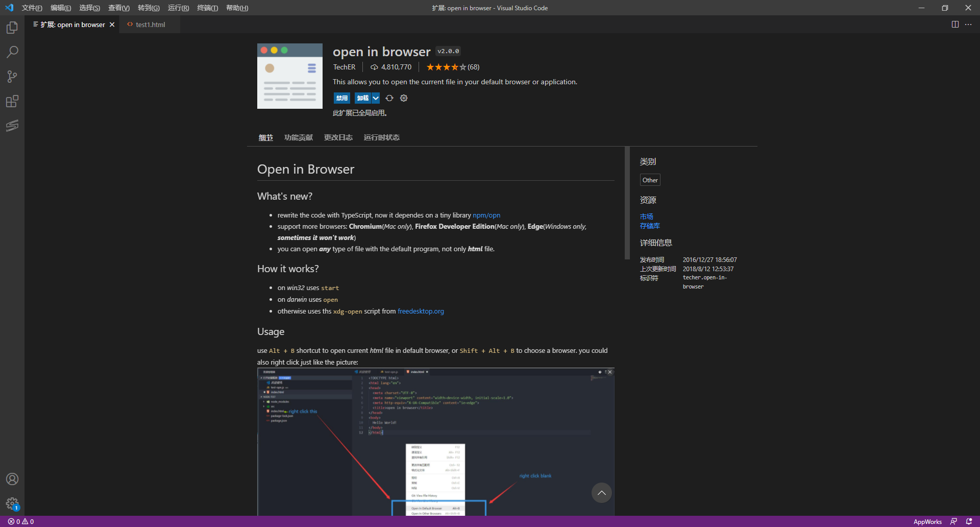Viewport: 980px width, 527px height.
Task: Select the 功能贡献 contributions tab
Action: 299,137
